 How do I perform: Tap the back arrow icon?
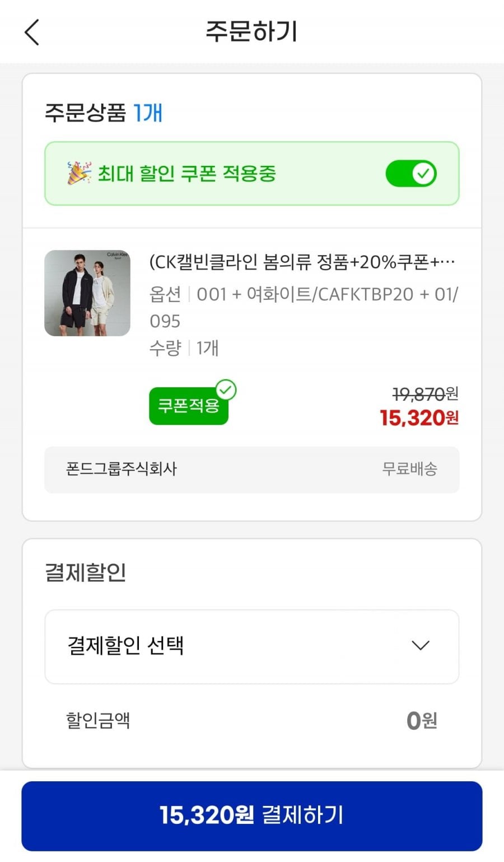tap(32, 32)
